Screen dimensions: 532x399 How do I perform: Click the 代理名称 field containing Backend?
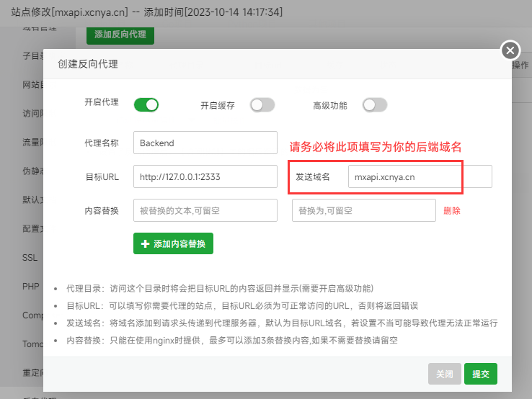point(205,143)
